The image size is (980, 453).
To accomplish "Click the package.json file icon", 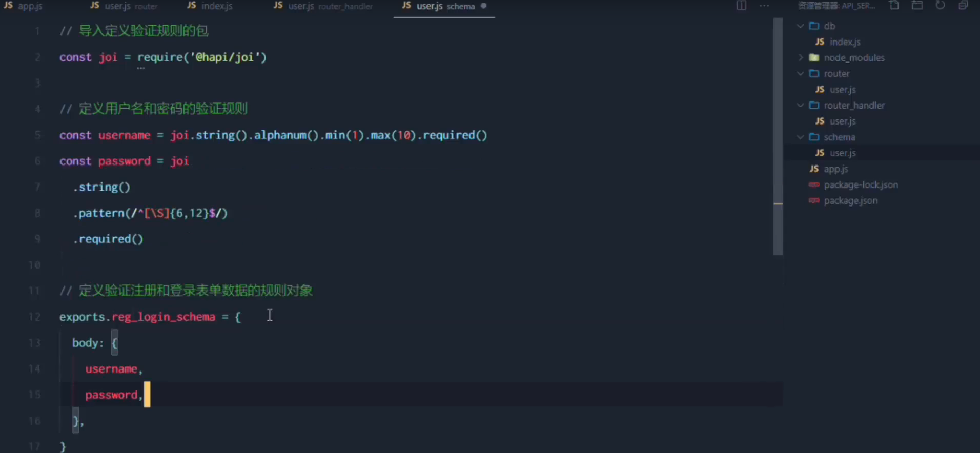I will tap(814, 200).
